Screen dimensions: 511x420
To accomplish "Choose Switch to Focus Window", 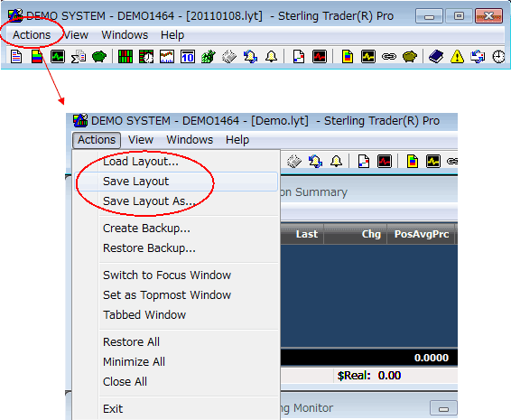I will coord(176,275).
